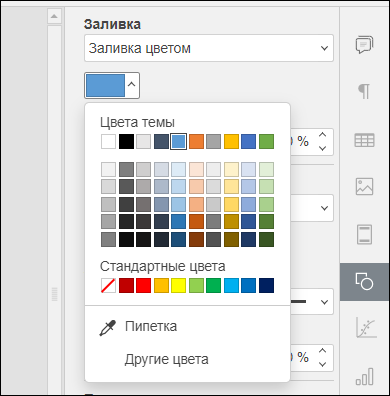The image size is (390, 396).
Task: Select navy blue in standard colors
Action: click(266, 286)
